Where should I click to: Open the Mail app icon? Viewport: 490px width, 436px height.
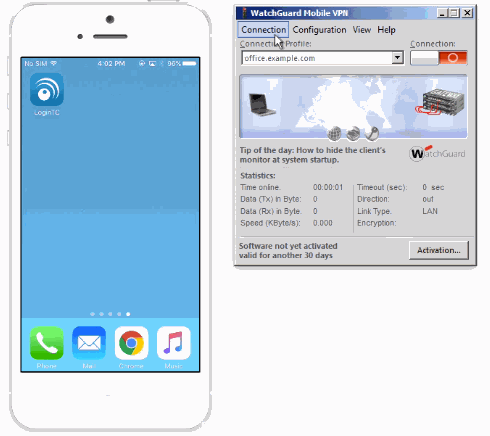click(x=89, y=343)
